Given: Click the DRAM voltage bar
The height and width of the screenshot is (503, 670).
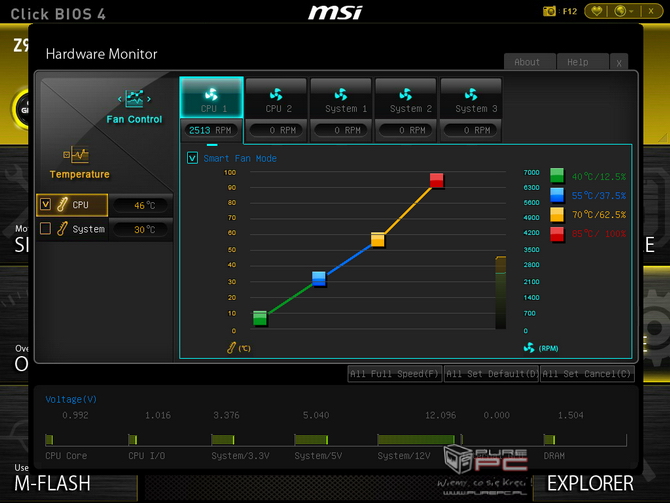Looking at the screenshot, I should [550, 439].
